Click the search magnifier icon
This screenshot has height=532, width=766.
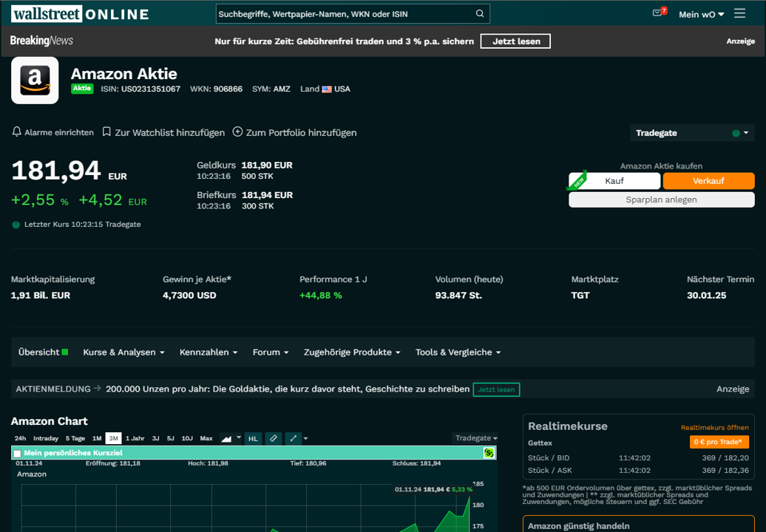click(480, 13)
